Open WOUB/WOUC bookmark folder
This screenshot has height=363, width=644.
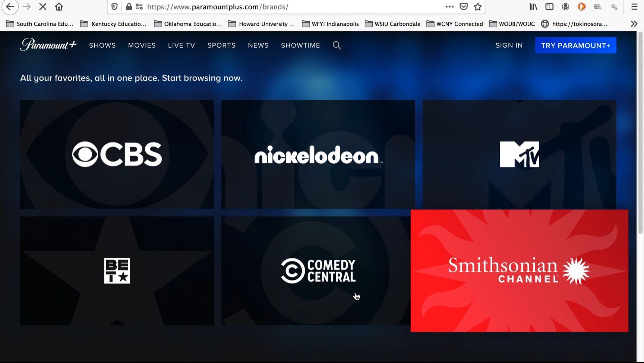click(512, 24)
